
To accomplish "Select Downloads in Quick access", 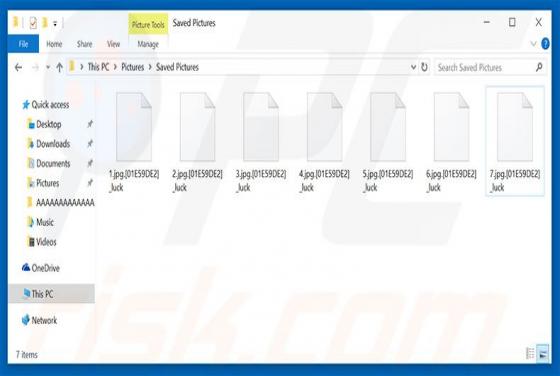I will coord(53,144).
